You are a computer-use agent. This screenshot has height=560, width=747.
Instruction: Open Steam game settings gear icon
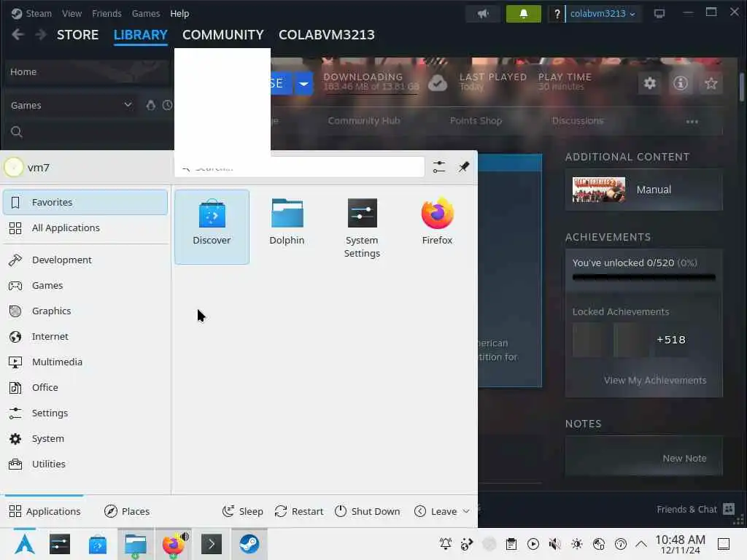point(649,84)
